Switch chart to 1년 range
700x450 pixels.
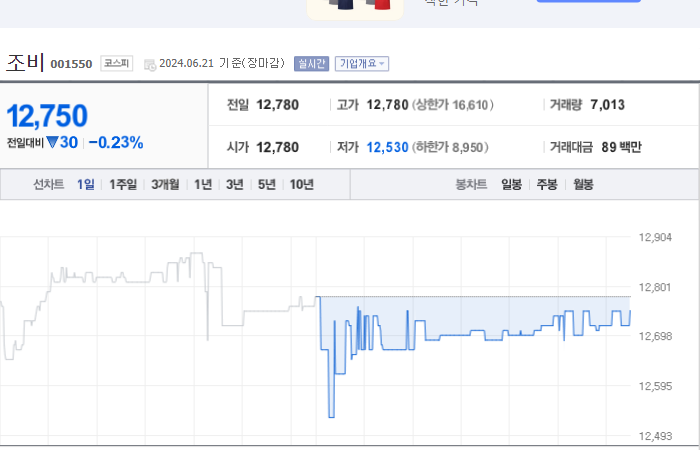pyautogui.click(x=203, y=184)
